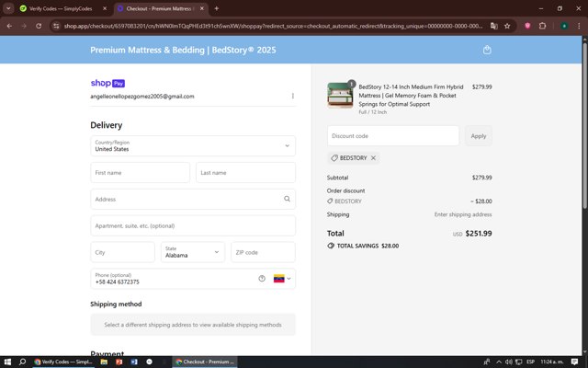Open the browser extensions puzzle icon
This screenshot has width=588, height=368.
click(542, 26)
